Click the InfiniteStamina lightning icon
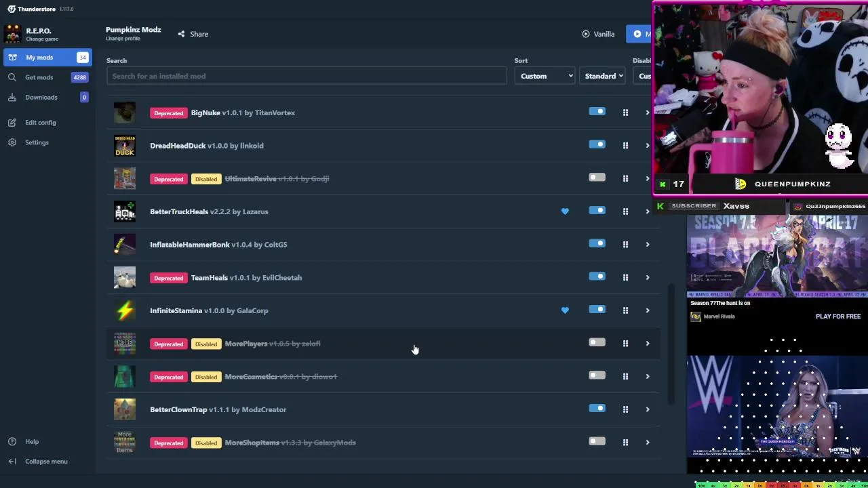Viewport: 868px width, 488px height. click(125, 310)
